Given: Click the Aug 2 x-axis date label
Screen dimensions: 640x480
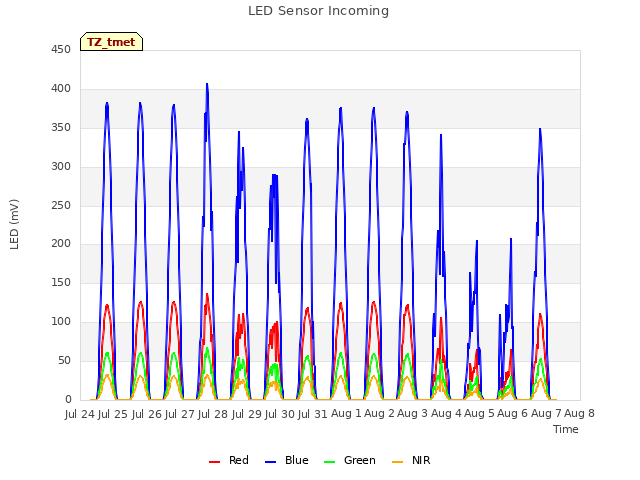Looking at the screenshot, I should (x=379, y=414).
